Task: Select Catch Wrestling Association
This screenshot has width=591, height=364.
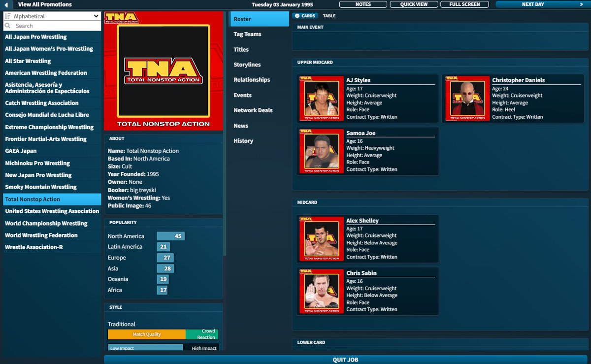Action: point(52,103)
